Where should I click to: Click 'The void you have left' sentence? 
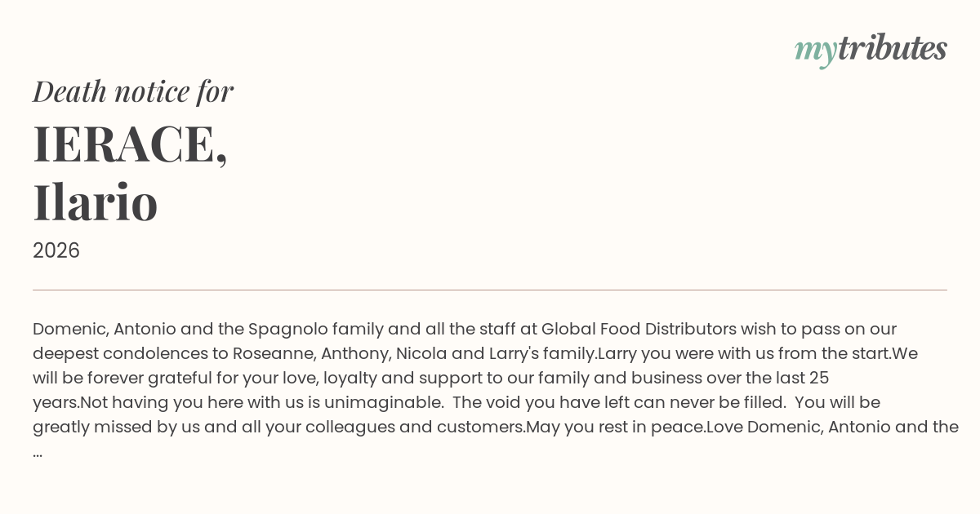pos(540,402)
